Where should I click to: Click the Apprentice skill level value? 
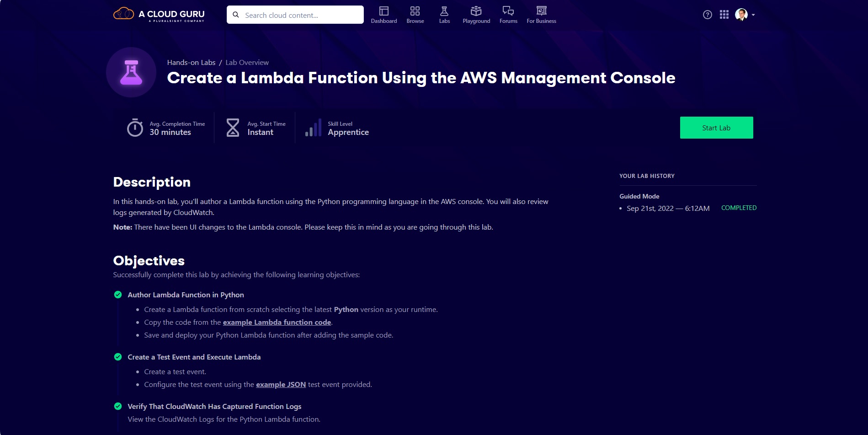(x=348, y=133)
